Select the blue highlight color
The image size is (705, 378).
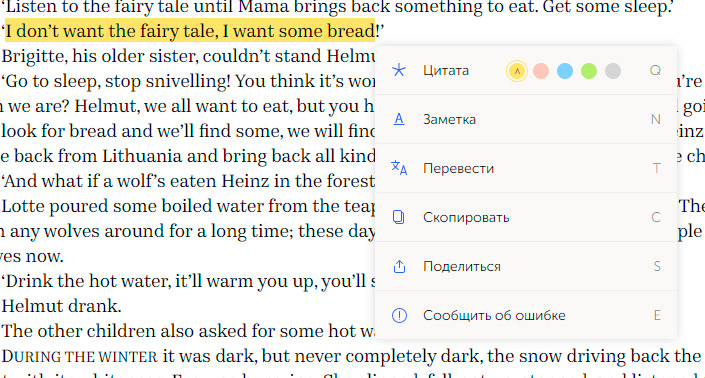(565, 71)
